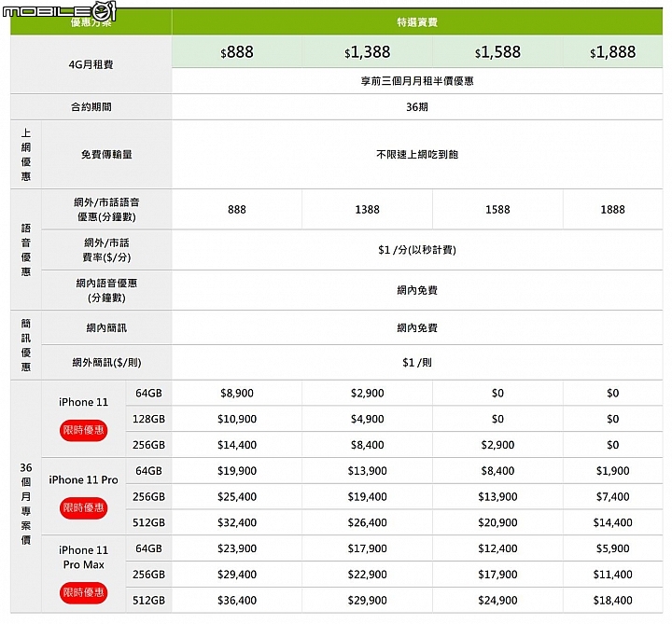Click the 網外簡訊($/則) label
Viewport: 672px width, 624px height.
click(106, 363)
